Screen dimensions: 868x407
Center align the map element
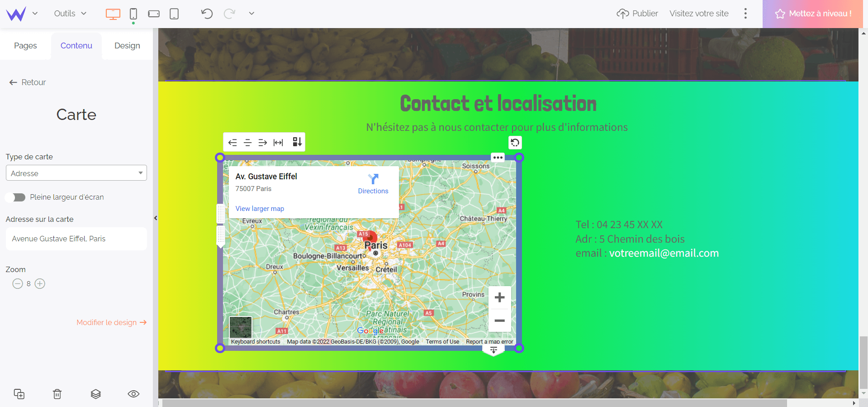[247, 143]
